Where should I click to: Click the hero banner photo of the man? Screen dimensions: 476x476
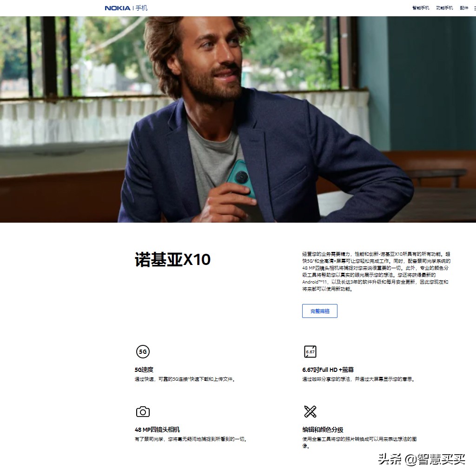238,119
